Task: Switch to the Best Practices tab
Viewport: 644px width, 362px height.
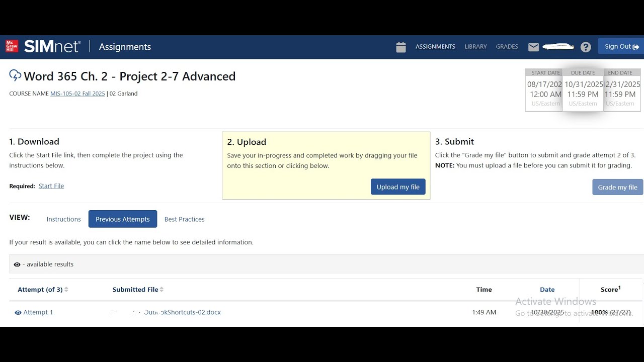Action: [x=184, y=219]
